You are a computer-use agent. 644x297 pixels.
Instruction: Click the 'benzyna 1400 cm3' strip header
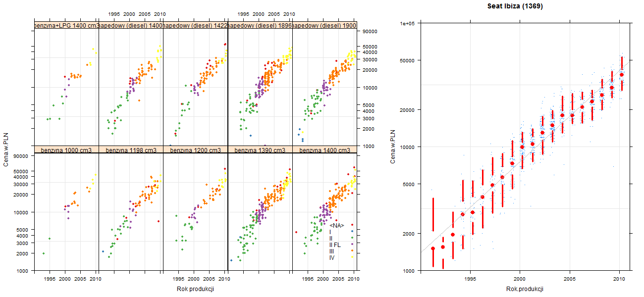[x=324, y=149]
